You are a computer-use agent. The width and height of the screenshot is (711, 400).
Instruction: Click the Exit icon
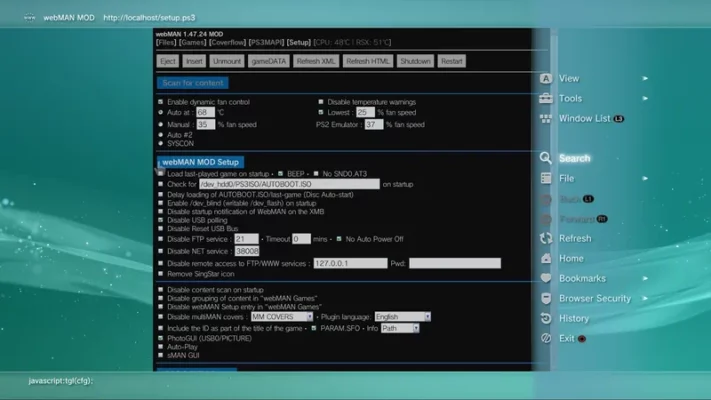point(546,338)
